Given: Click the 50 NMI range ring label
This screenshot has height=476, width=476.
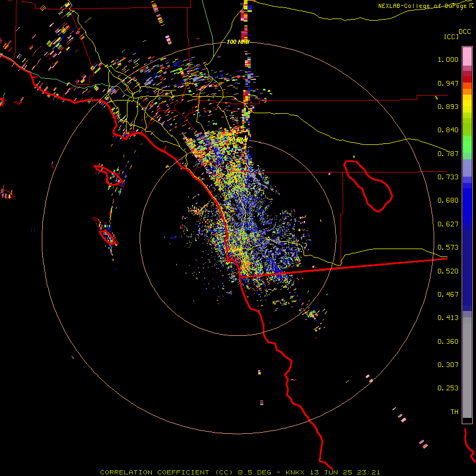Looking at the screenshot, I should pos(239,140).
